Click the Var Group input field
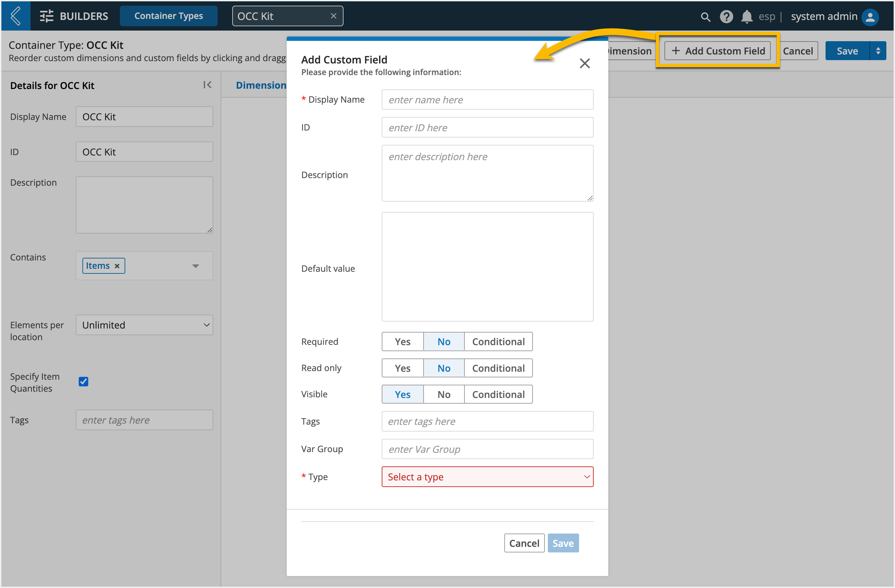 (x=487, y=449)
